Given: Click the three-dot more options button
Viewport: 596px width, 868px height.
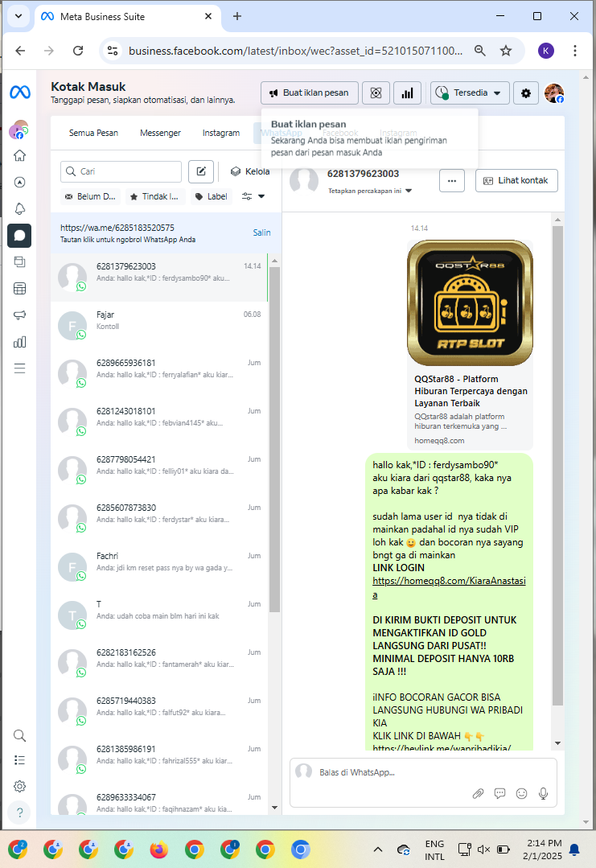Looking at the screenshot, I should [452, 180].
